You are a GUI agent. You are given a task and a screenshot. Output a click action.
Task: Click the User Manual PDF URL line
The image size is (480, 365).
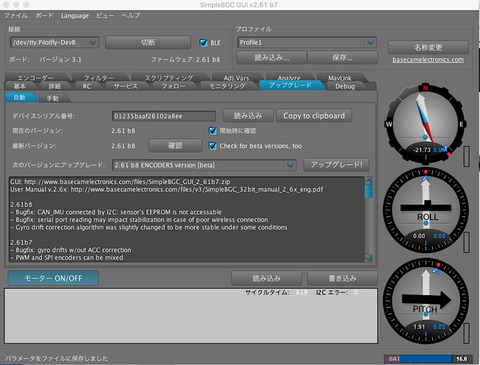(x=167, y=189)
